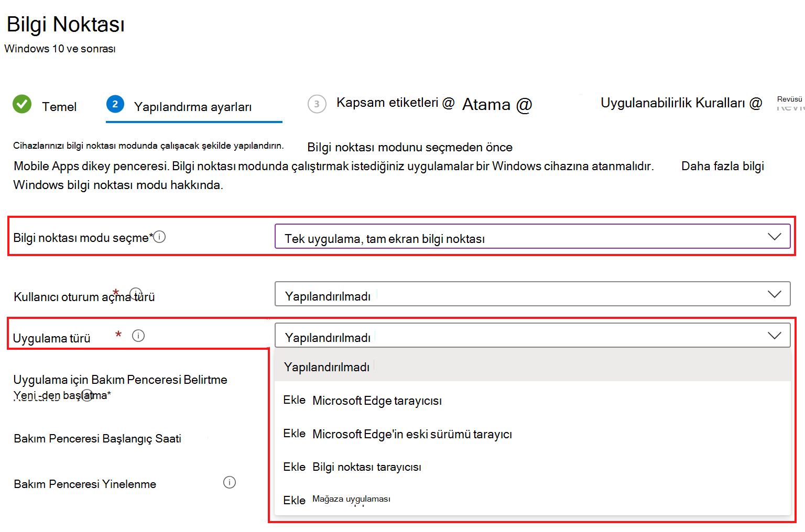Open the Kullanıcı oturum açma türü dropdown
Image resolution: width=805 pixels, height=532 pixels.
(x=532, y=294)
